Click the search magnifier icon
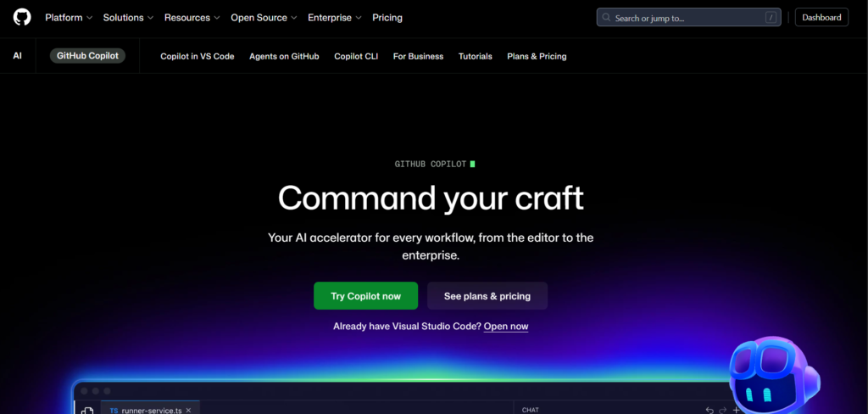This screenshot has height=414, width=868. [607, 18]
